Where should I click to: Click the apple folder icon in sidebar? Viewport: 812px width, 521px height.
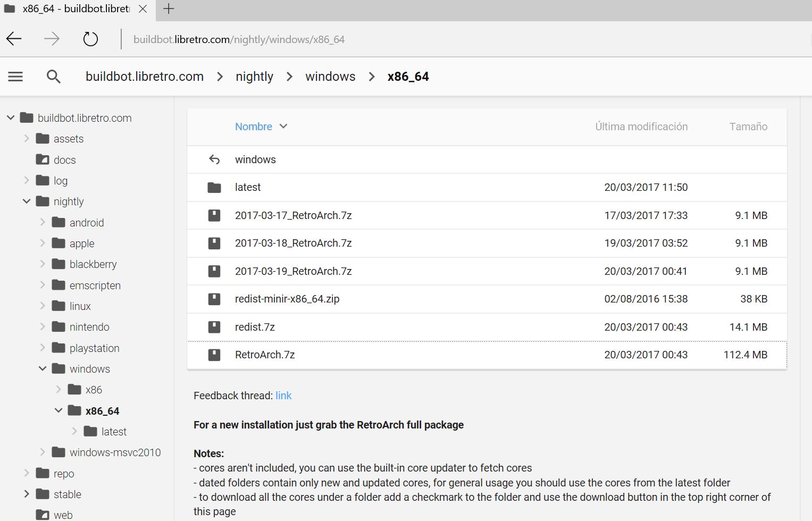tap(58, 243)
